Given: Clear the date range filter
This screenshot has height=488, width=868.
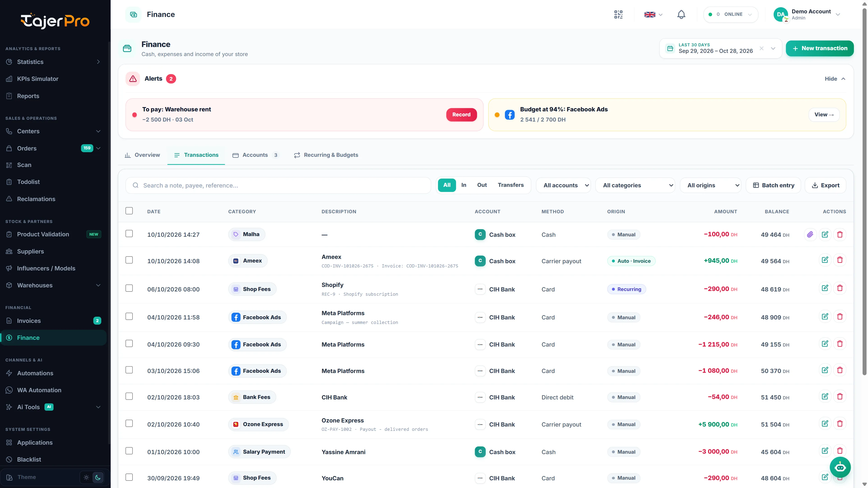Looking at the screenshot, I should (x=762, y=49).
